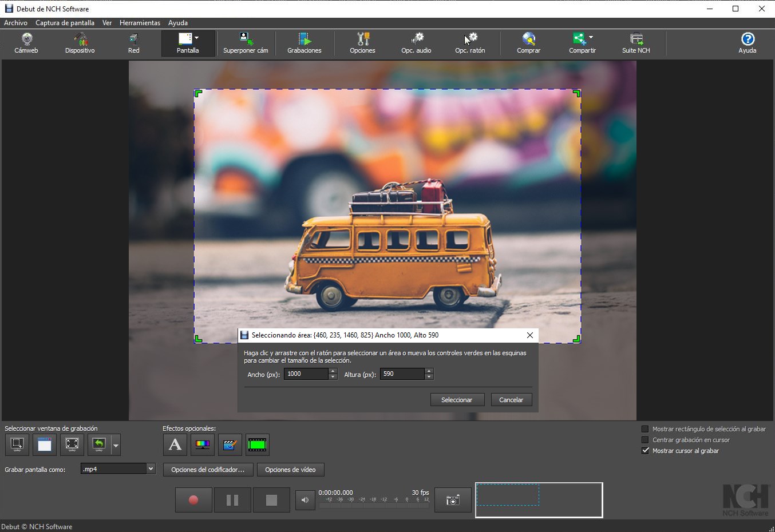Click Cancelar in the selection dialog

click(x=511, y=400)
